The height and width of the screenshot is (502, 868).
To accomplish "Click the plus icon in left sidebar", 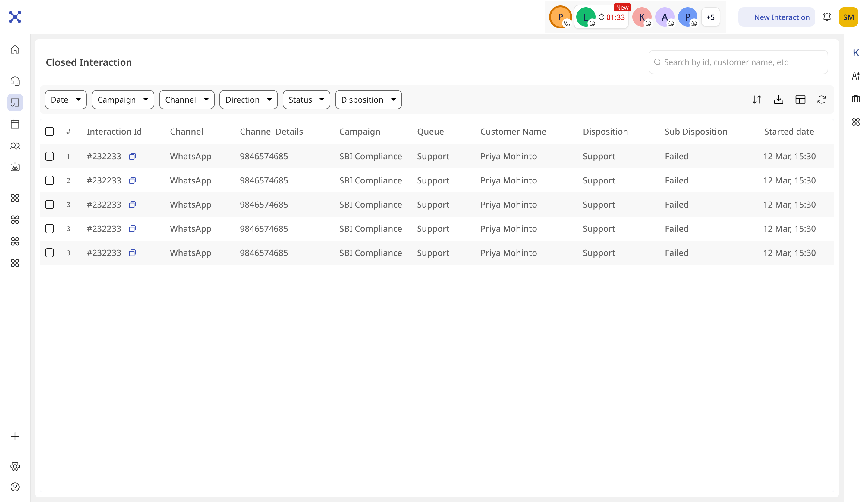I will point(15,436).
